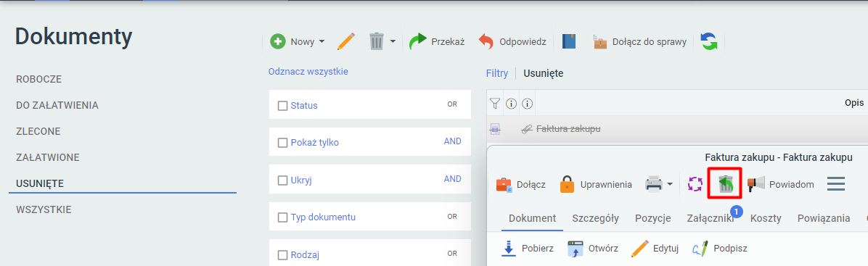This screenshot has height=266, width=868.
Task: Click the gray trash bin delete icon
Action: pos(377,41)
